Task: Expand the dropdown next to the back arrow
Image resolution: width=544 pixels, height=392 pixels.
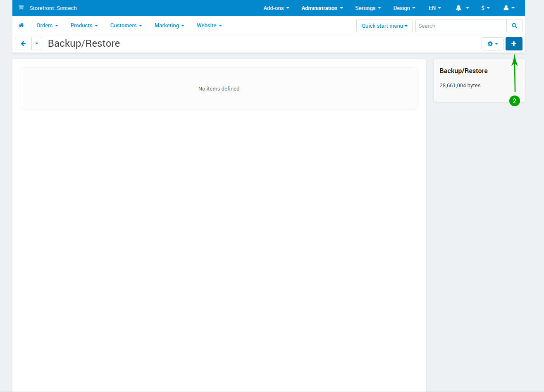Action: [x=37, y=43]
